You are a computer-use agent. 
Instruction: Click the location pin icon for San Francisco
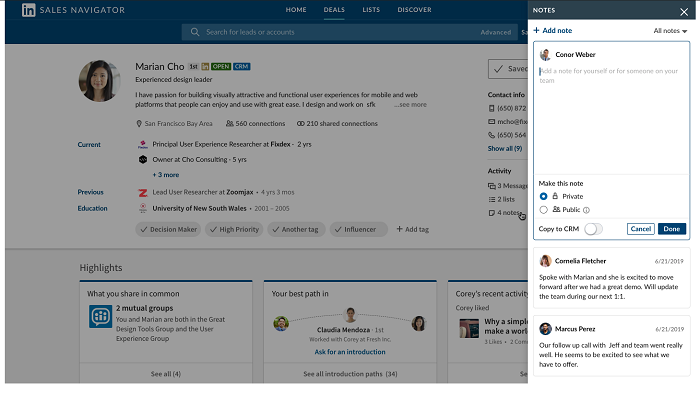point(139,124)
